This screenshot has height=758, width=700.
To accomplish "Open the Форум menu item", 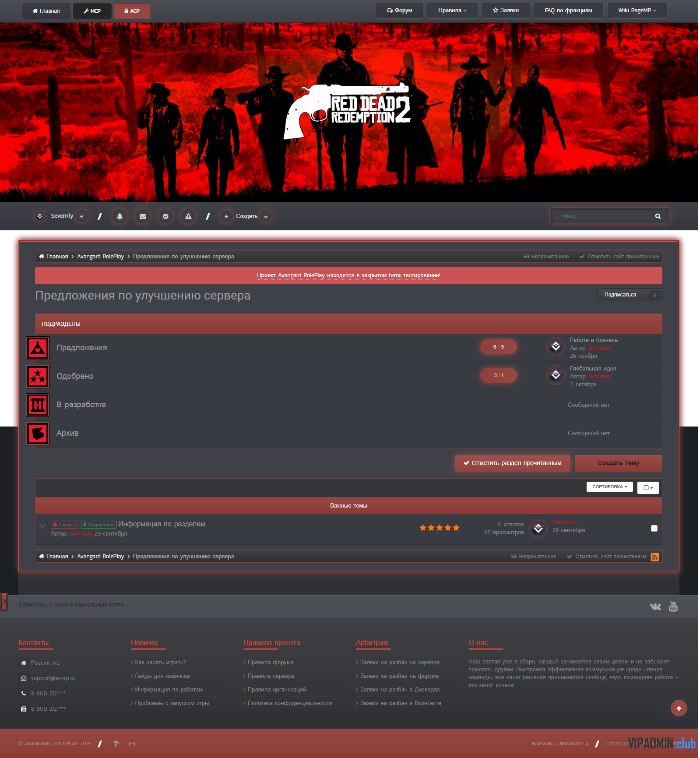I will (x=399, y=11).
